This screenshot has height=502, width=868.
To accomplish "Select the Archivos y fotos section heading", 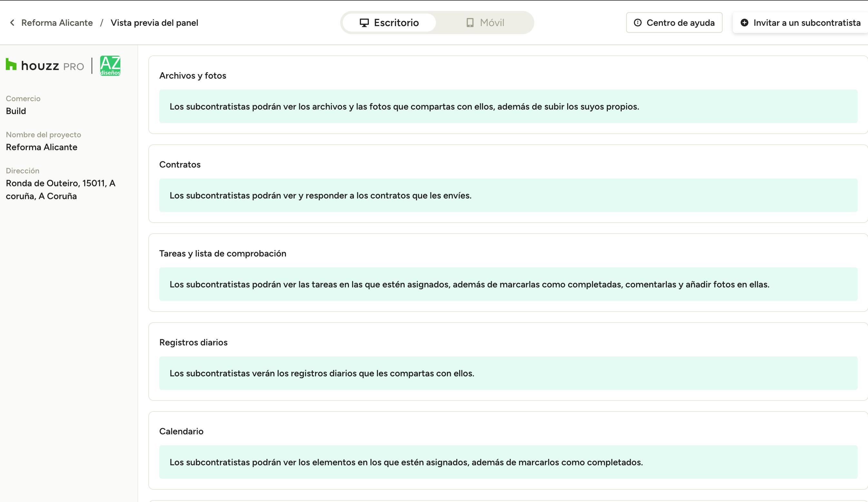I will 192,76.
